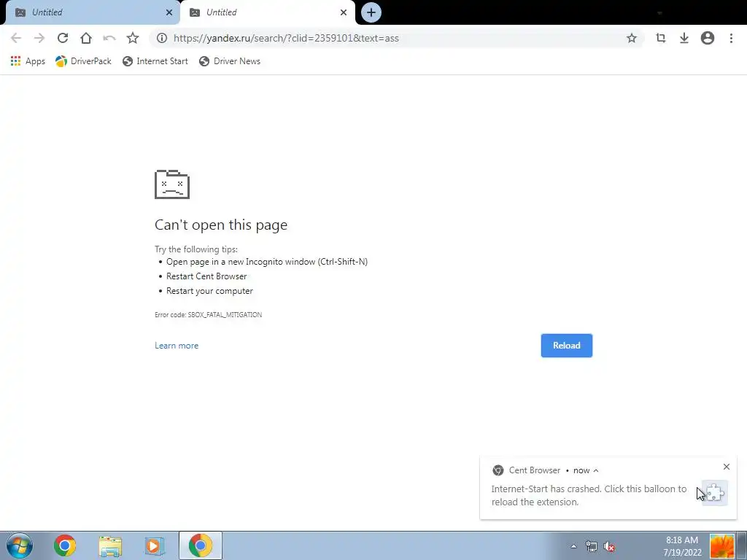
Task: Open the Internet Start bookmark
Action: click(155, 61)
